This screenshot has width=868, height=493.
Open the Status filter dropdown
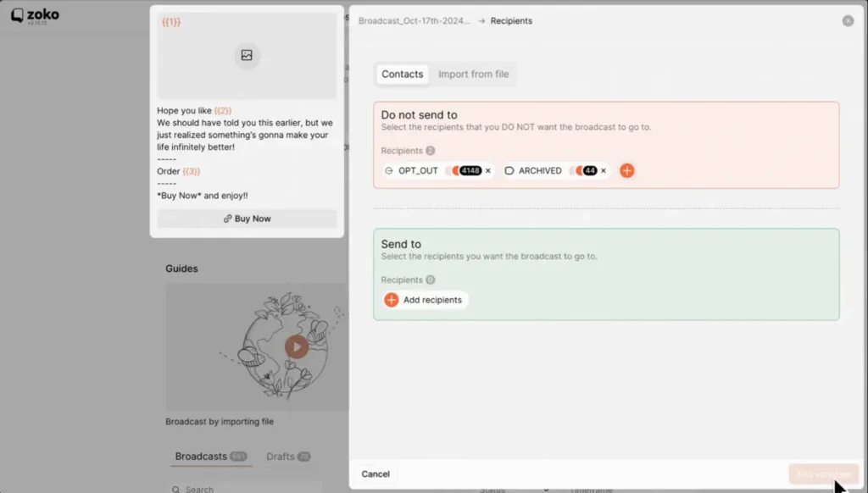pos(518,488)
